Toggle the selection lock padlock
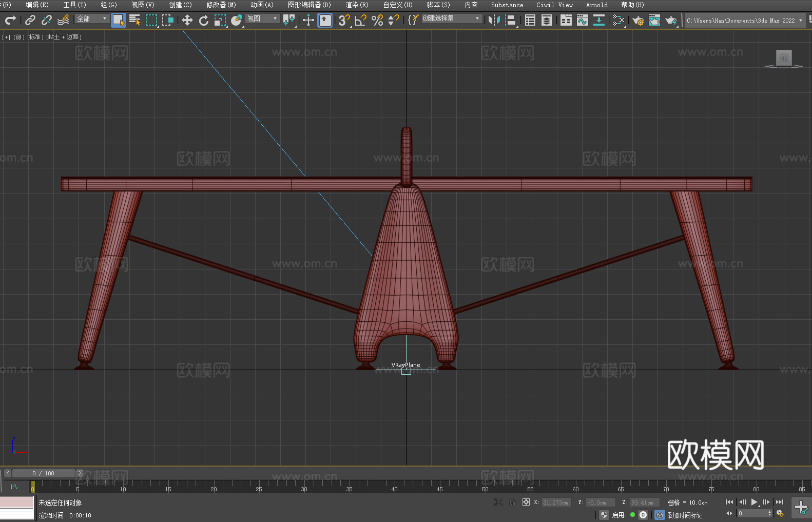 pos(512,502)
